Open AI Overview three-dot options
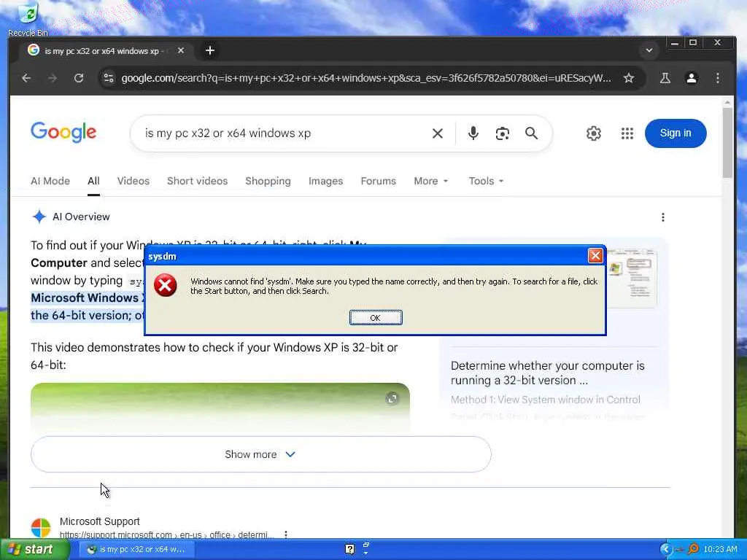The height and width of the screenshot is (560, 747). [x=662, y=217]
